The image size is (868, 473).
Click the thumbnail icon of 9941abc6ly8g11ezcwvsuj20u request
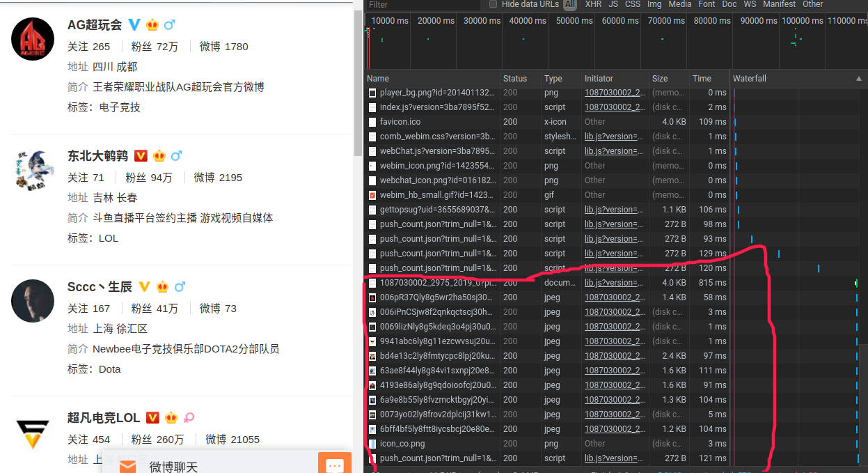click(372, 341)
